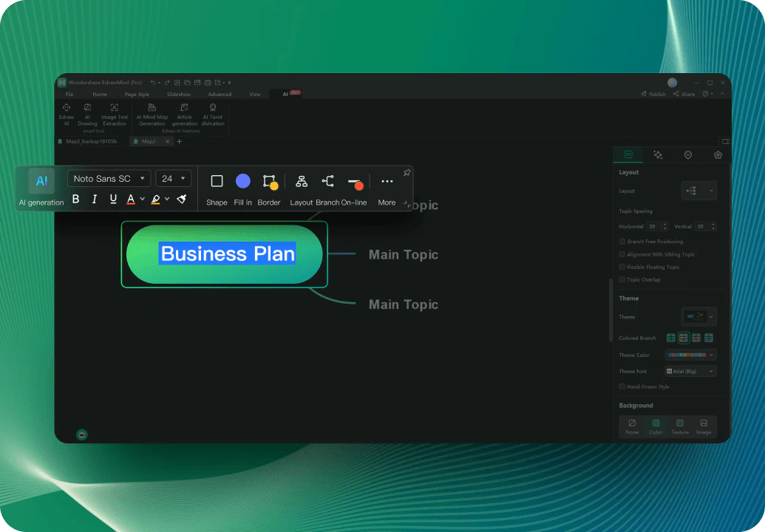This screenshot has width=765, height=532.
Task: Switch to Page Style ribbon tab
Action: [137, 94]
